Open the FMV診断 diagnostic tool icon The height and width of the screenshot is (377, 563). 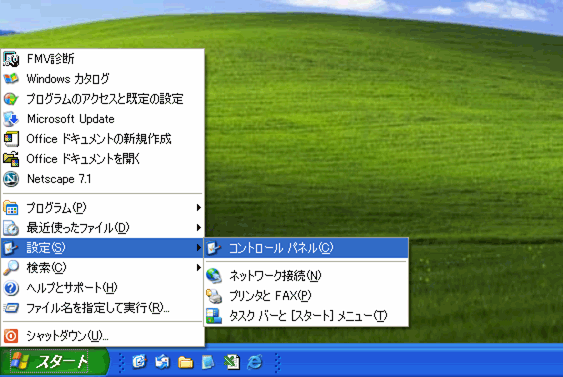pyautogui.click(x=11, y=59)
